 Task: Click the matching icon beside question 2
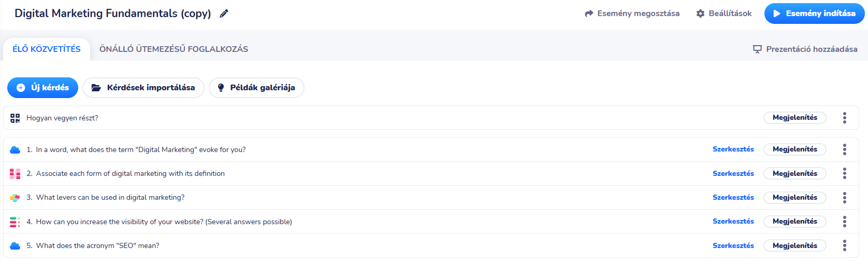(x=15, y=173)
